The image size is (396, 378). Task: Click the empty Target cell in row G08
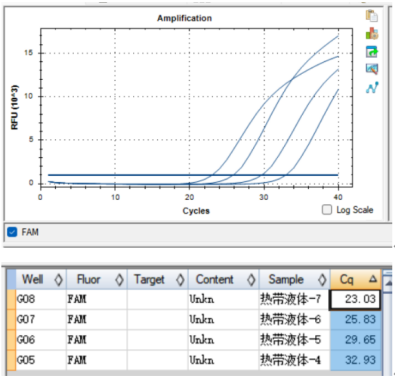pos(157,299)
